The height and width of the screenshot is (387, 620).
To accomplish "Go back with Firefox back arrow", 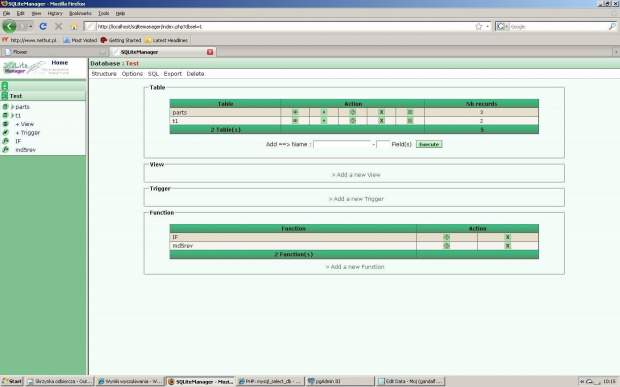I will [9, 26].
